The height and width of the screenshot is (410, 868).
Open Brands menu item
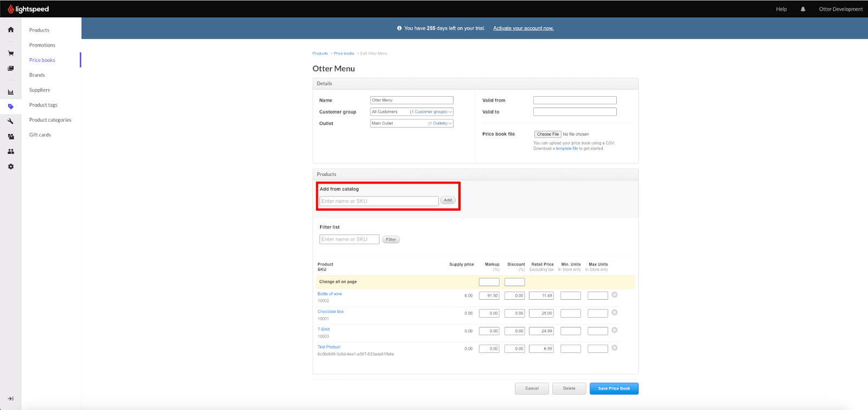37,75
